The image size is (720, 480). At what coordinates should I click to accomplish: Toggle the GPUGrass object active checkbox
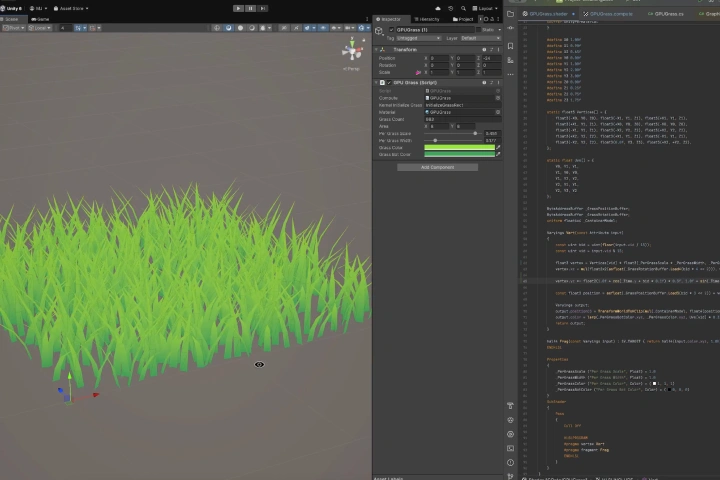click(x=392, y=29)
